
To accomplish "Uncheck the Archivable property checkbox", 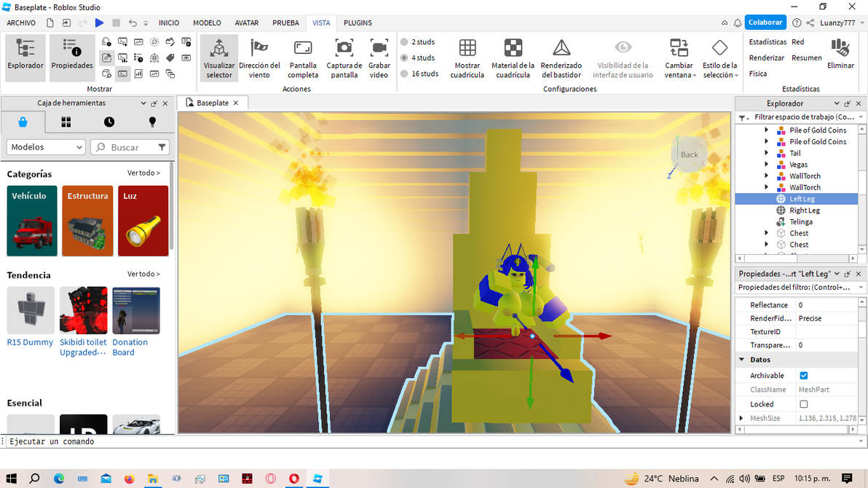I will click(804, 376).
